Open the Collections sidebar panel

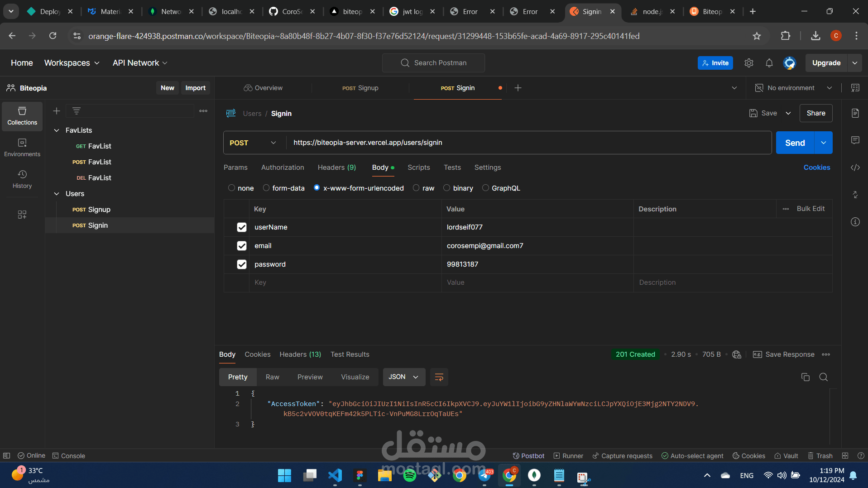(22, 116)
